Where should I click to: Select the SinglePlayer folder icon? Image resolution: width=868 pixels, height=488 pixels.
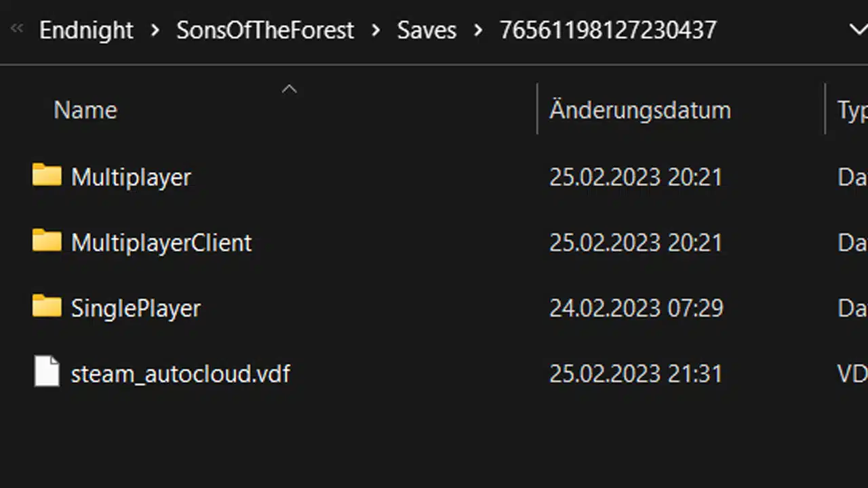[47, 306]
